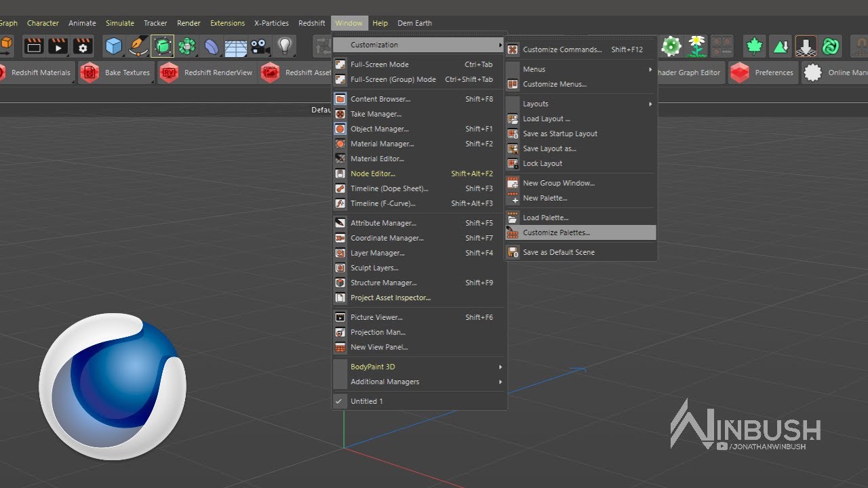Screen dimensions: 868x488
Task: Open Layer Manager
Action: [419, 253]
